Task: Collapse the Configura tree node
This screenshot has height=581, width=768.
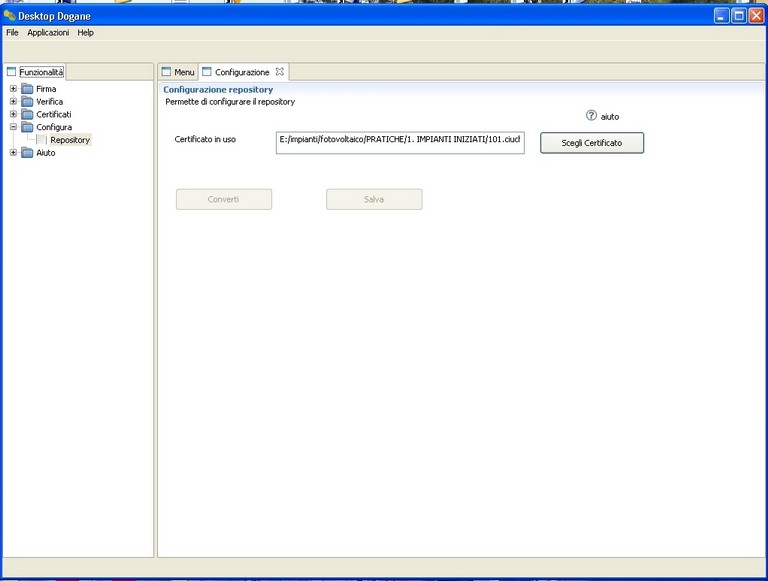Action: pyautogui.click(x=13, y=127)
